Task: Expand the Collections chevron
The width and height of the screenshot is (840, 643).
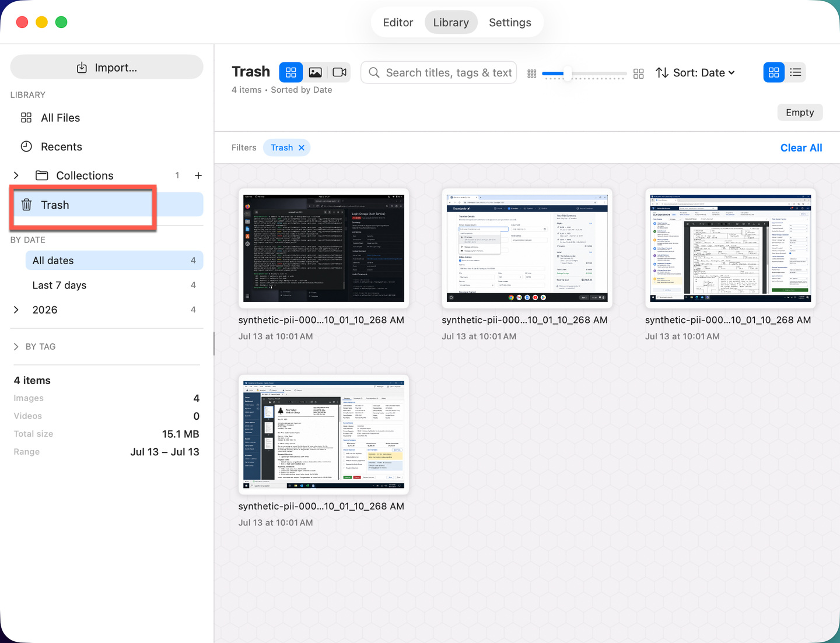Action: pos(16,175)
